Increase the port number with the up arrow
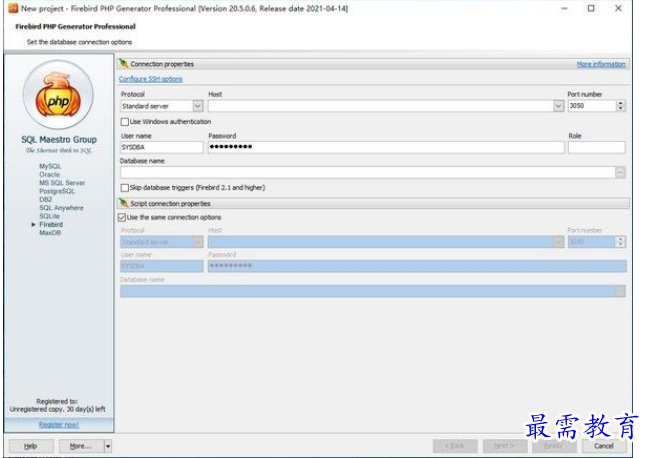647x458 pixels. click(x=621, y=103)
